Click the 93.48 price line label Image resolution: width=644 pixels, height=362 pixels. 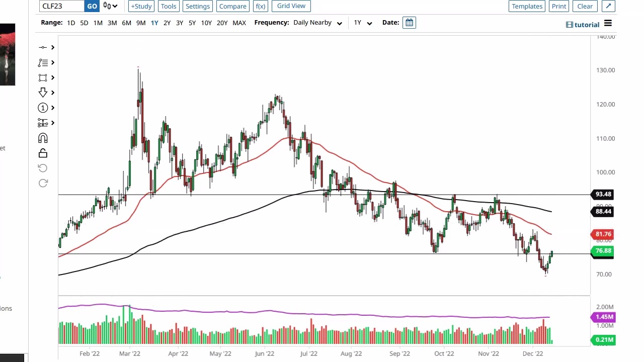click(x=603, y=194)
